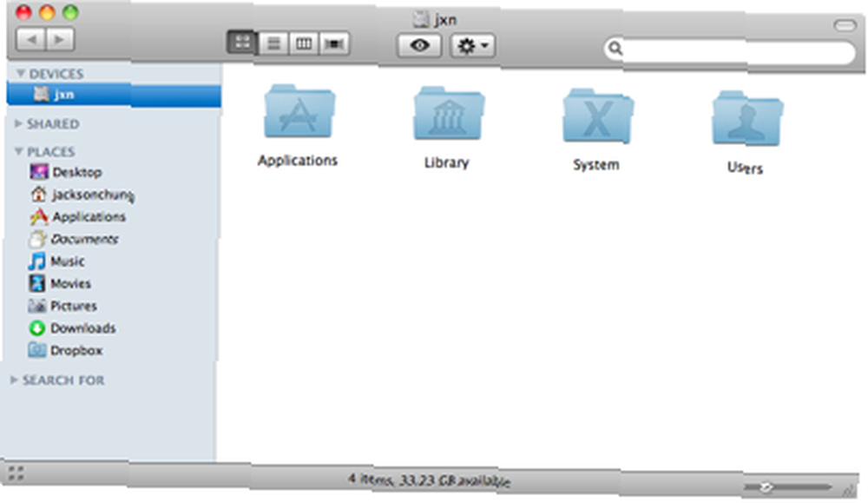Click the Desktop icon in sidebar
Screen dimensions: 868x503
(x=38, y=172)
